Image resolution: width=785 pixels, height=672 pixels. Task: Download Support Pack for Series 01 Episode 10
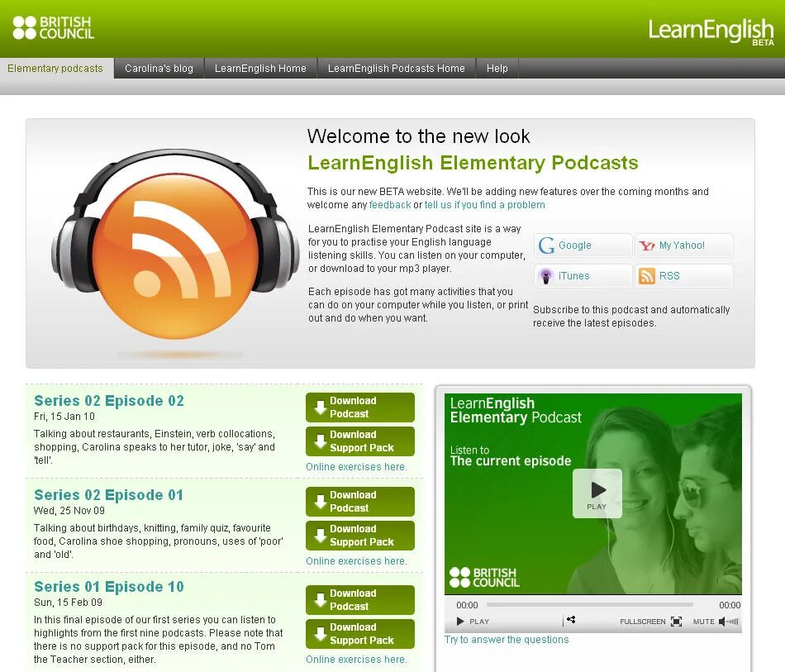pyautogui.click(x=360, y=633)
